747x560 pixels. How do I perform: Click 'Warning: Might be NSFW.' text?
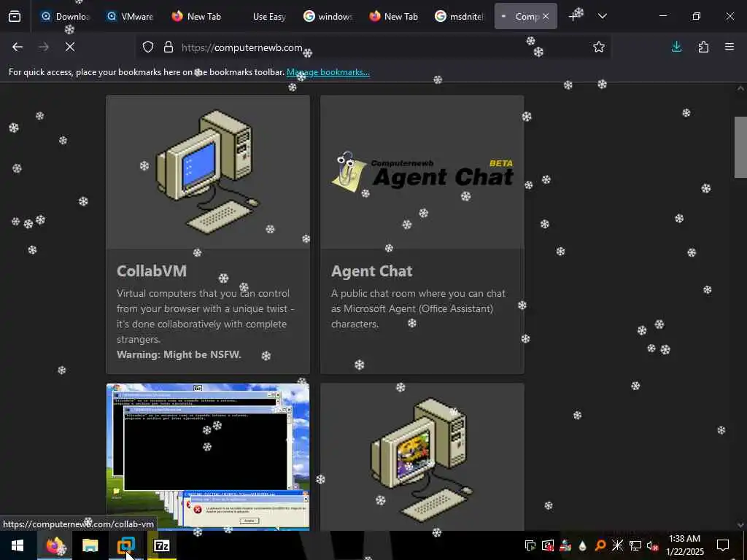coord(179,354)
